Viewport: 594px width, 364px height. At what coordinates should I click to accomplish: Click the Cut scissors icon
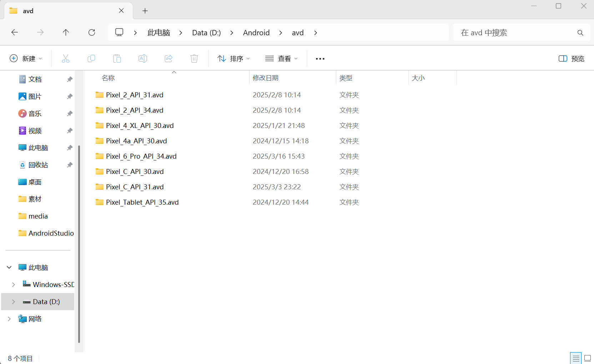point(66,58)
